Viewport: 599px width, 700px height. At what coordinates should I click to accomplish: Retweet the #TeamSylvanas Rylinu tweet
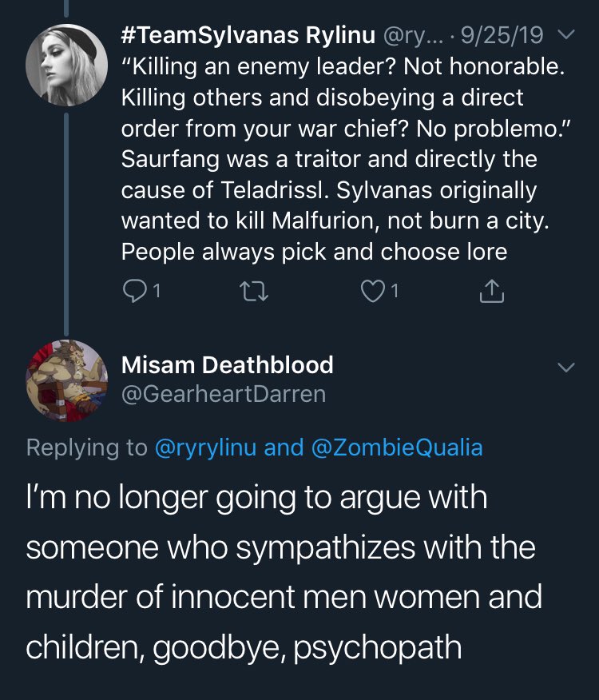[253, 293]
